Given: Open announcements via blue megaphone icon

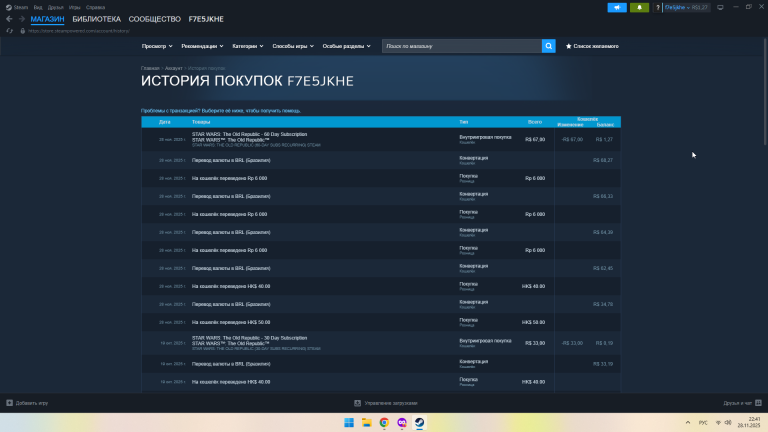Looking at the screenshot, I should pyautogui.click(x=617, y=7).
